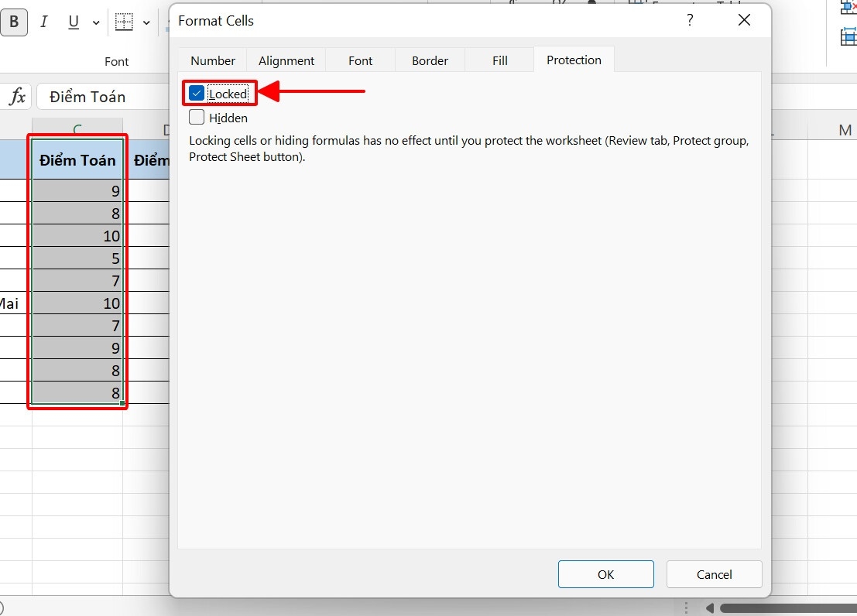Click the horizontal scrollbar thumb
Screen dimensions: 857x616
(788, 607)
